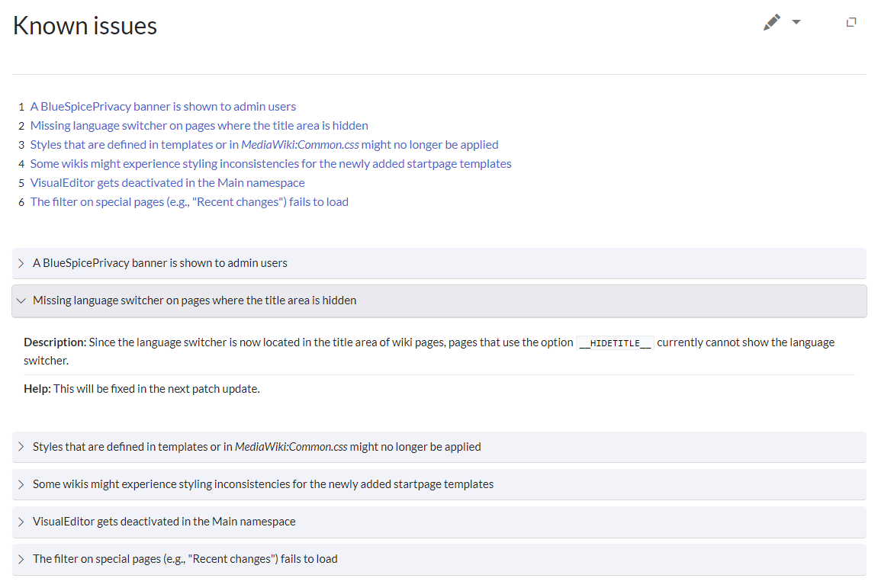Expand the startpage templates styling section
Viewport: 878px width, 588px height.
click(x=439, y=484)
